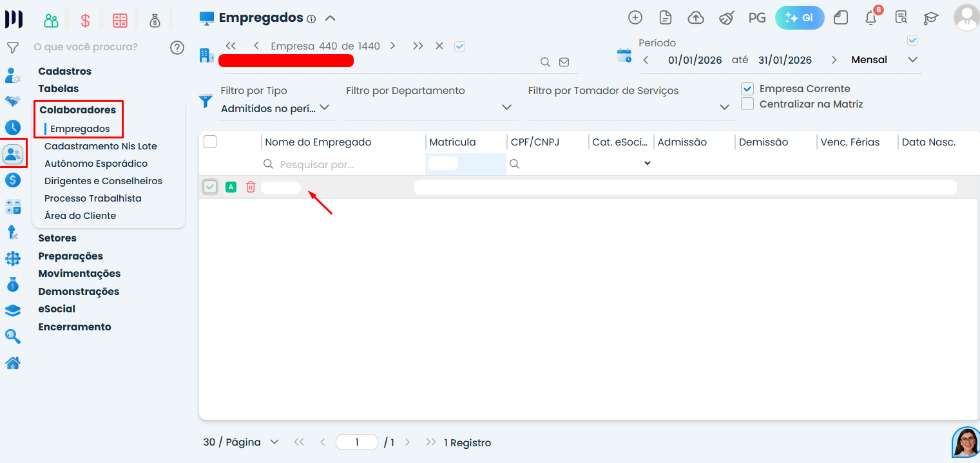The width and height of the screenshot is (980, 463).
Task: Enable Centralizar na Matriz checkbox
Action: click(x=747, y=104)
